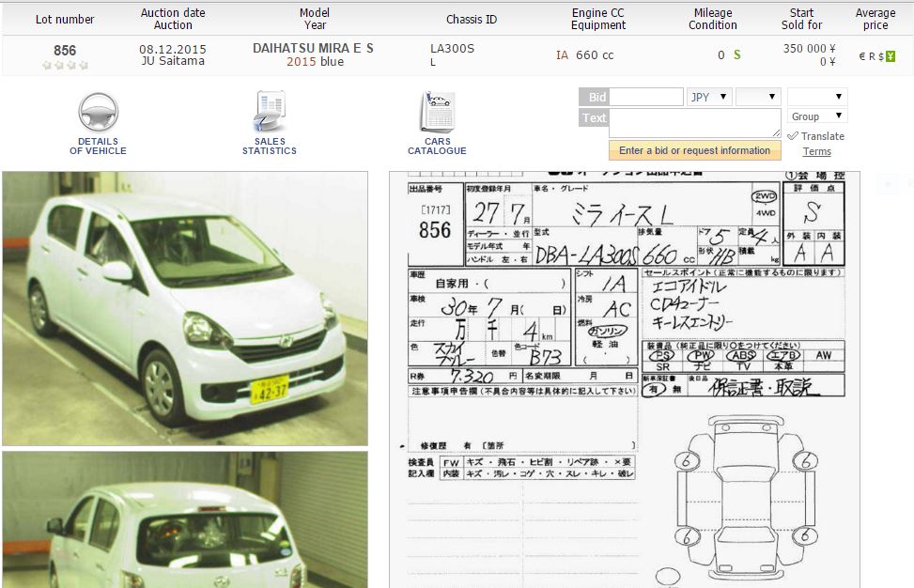Rate lot 856 with one star
The height and width of the screenshot is (588, 914).
47,65
